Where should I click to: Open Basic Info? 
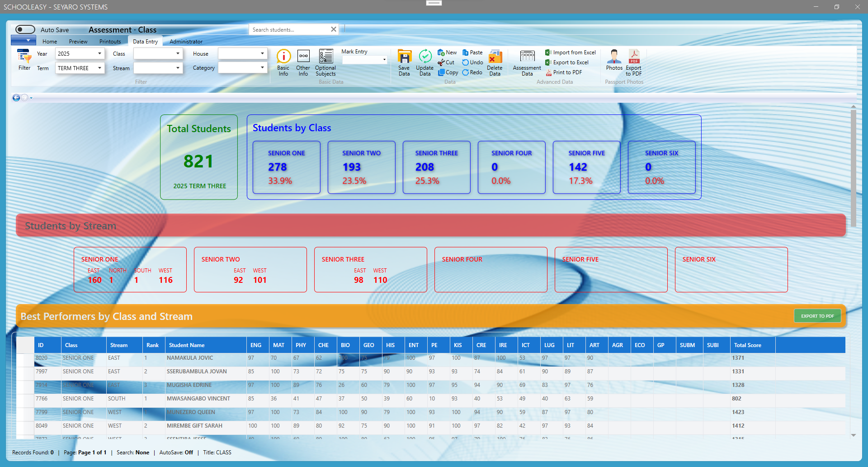[x=283, y=62]
